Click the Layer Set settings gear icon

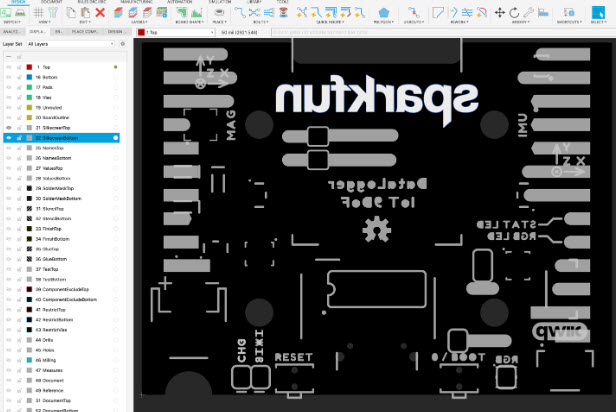point(123,45)
